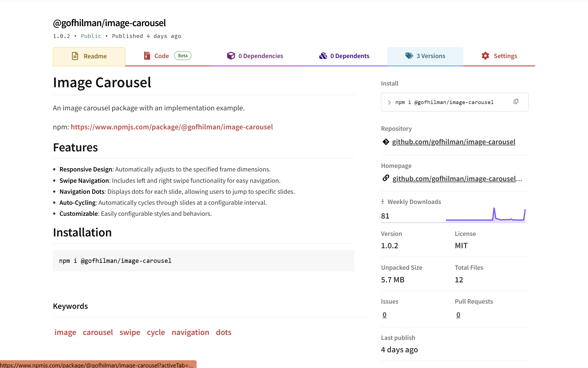Select the 'image' keyword
Image resolution: width=588 pixels, height=368 pixels.
click(x=65, y=332)
